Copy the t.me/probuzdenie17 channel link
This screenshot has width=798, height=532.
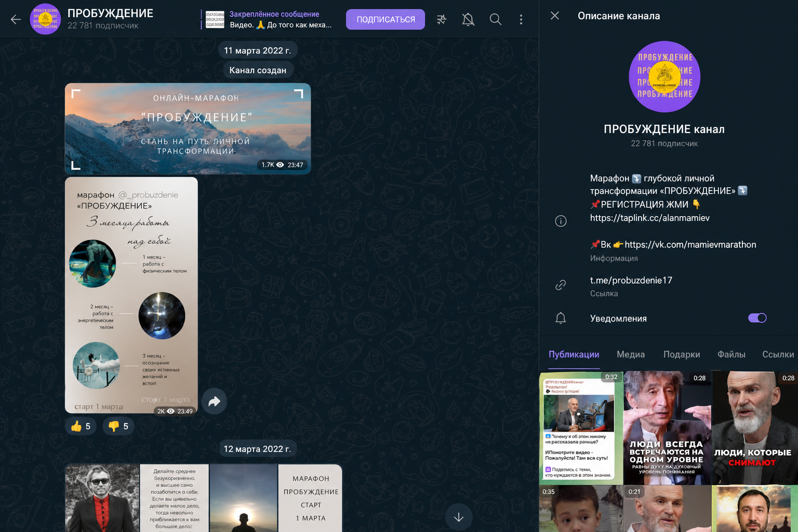click(631, 280)
